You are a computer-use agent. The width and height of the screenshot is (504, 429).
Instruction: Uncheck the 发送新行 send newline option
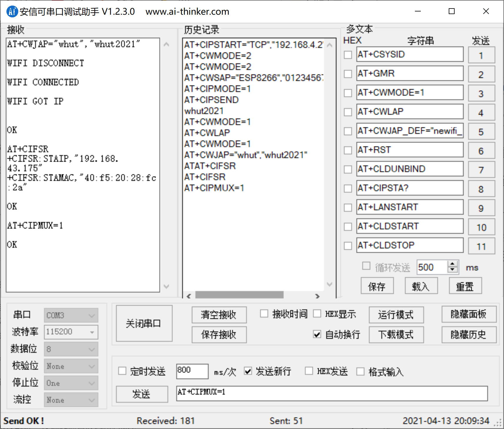pyautogui.click(x=248, y=371)
